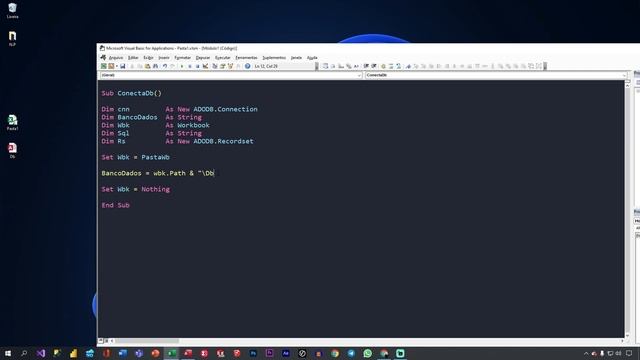Click the Break (pause) toolbar icon
This screenshot has height=360, width=640.
point(190,66)
